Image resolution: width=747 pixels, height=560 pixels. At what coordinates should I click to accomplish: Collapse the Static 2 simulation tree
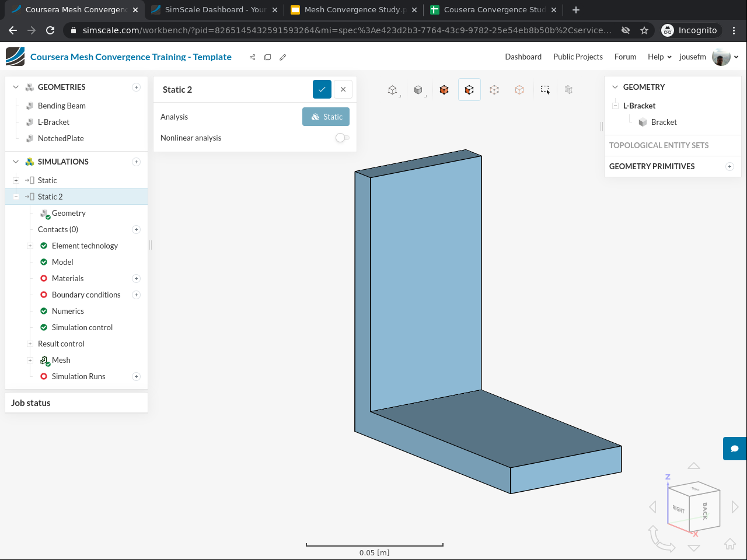click(16, 197)
